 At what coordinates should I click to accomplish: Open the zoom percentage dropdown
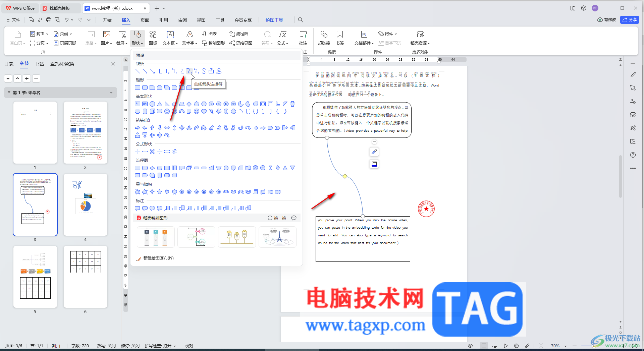tap(566, 346)
